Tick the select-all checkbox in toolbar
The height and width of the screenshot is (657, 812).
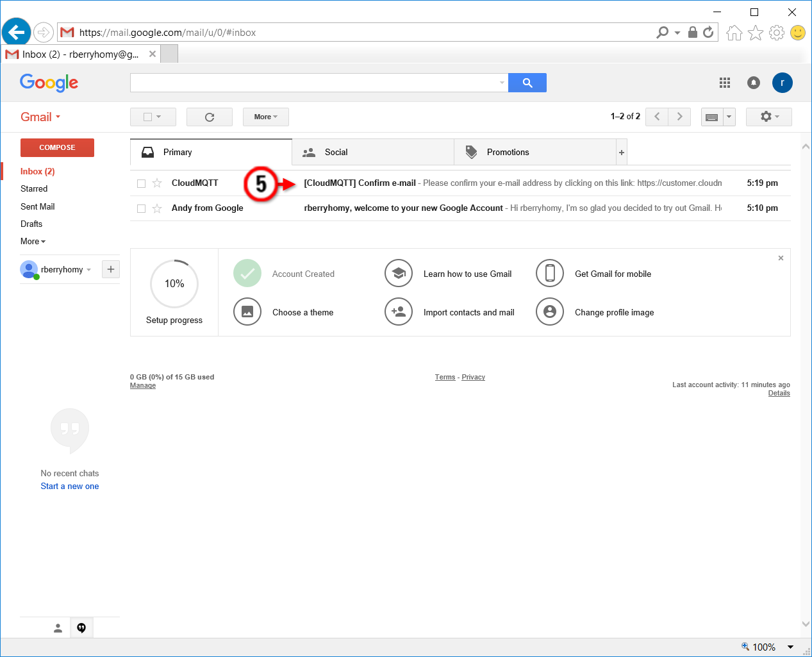(x=147, y=117)
